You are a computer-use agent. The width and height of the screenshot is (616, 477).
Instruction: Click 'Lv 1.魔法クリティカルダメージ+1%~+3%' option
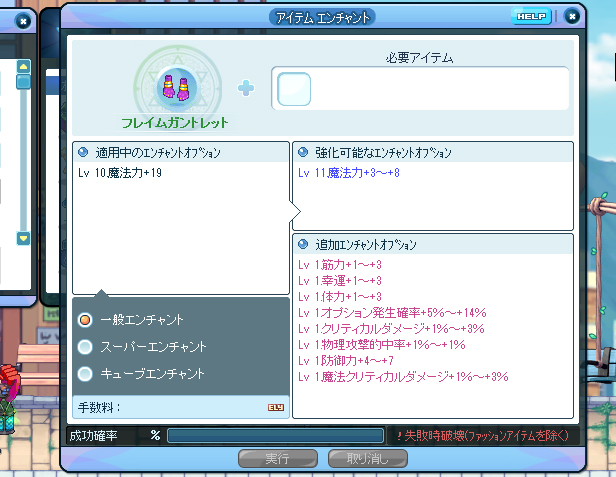403,377
